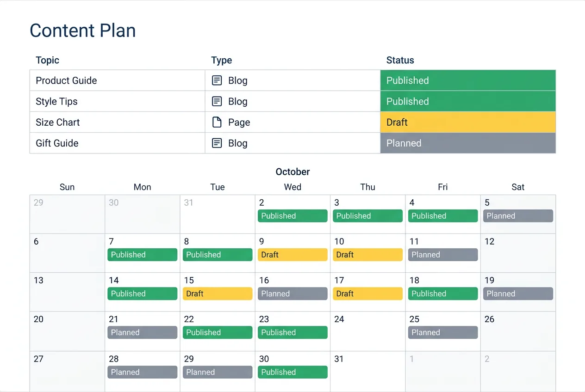
Task: Click the Published badge on October 30
Action: coord(292,372)
